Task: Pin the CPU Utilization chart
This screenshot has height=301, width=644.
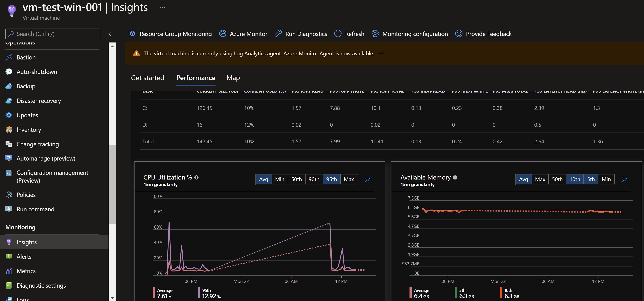Action: (368, 179)
